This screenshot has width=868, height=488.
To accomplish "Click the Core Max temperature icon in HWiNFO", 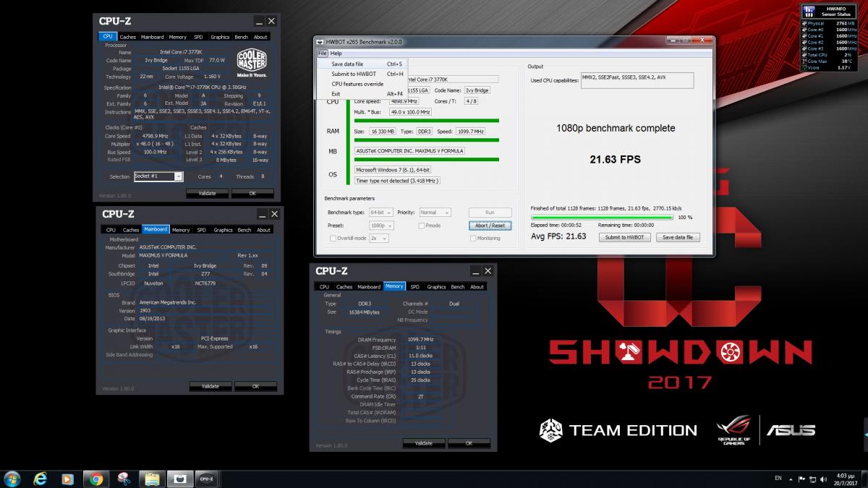I will coord(804,61).
